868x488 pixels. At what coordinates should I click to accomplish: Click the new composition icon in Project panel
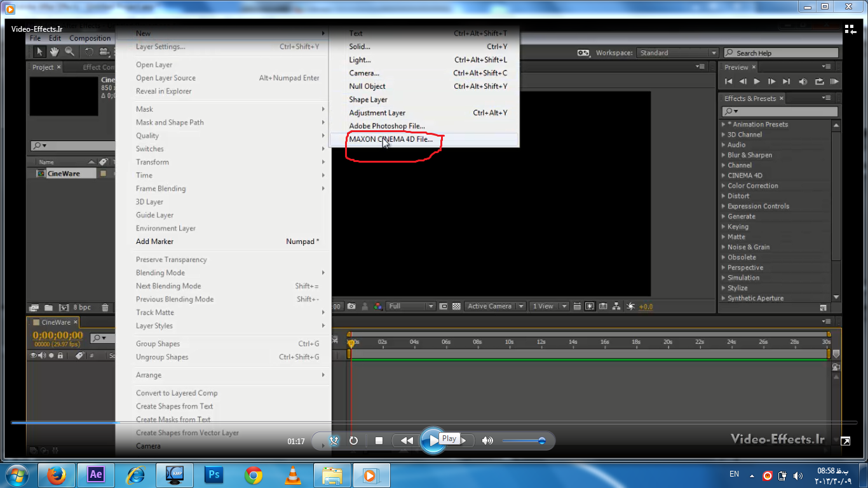pos(63,308)
